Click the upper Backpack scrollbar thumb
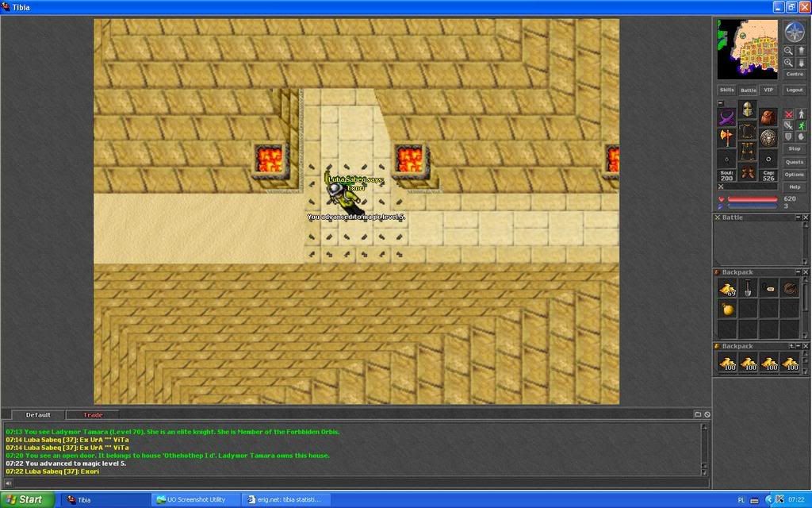 click(806, 296)
